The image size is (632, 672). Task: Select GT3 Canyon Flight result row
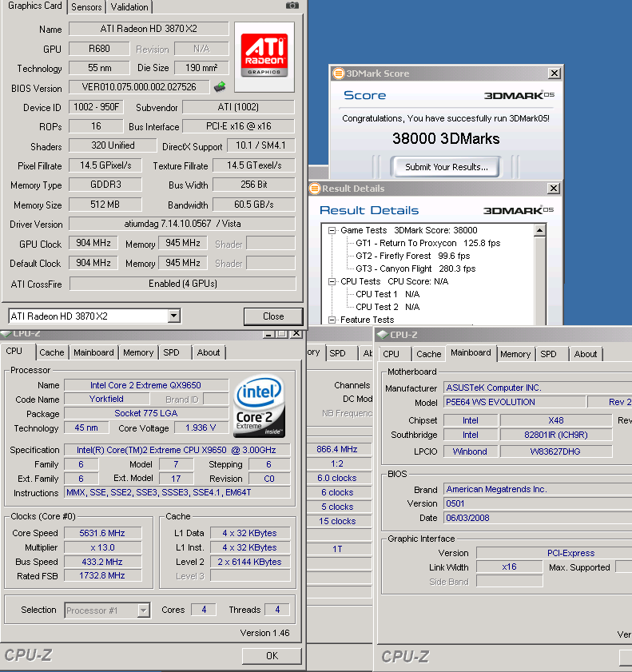(x=415, y=268)
